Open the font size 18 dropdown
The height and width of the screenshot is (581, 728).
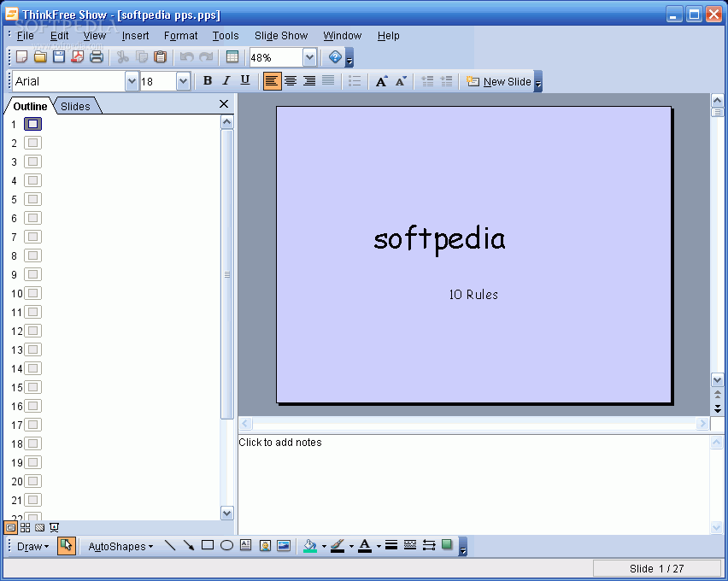(x=184, y=81)
